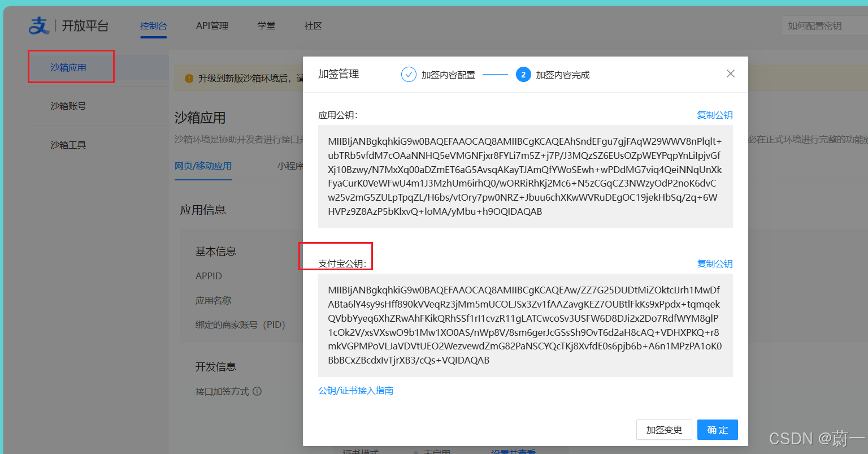
Task: Select 沙箱账号 in the sidebar
Action: click(68, 106)
